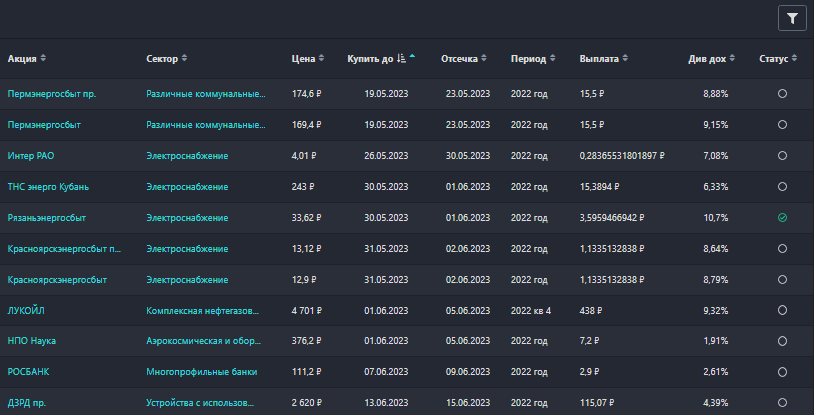Select the payout 15,3894 ₽
Viewport: 814px width, 415px height.
(599, 186)
